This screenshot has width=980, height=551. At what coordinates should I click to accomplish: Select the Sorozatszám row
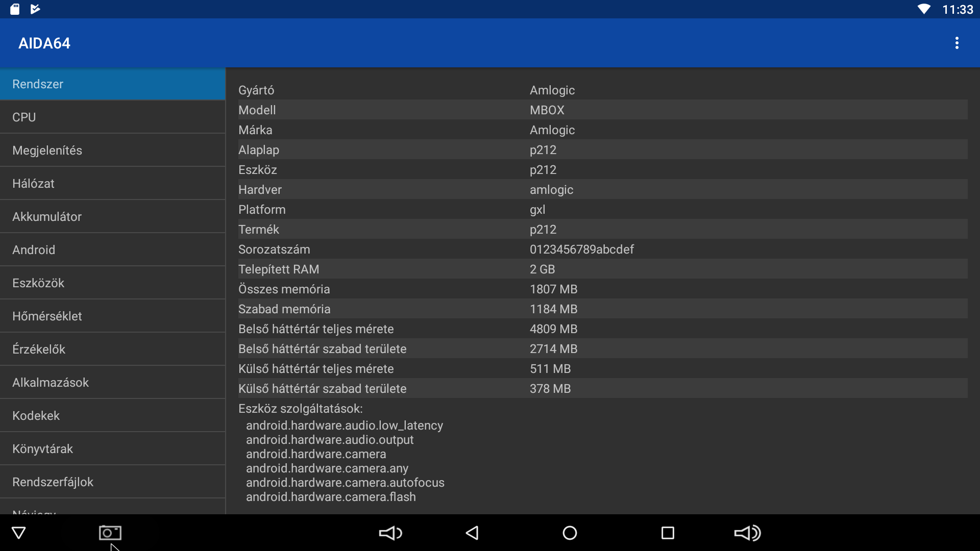click(x=603, y=249)
